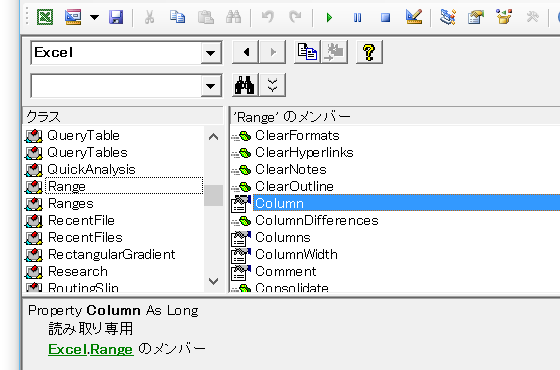Go back with left arrow button
This screenshot has height=370, width=560.
coord(245,52)
